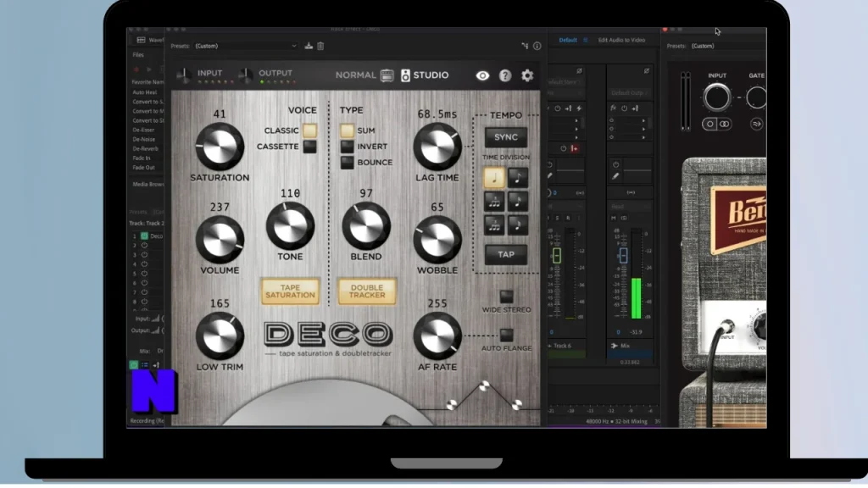Open the Deco Presets dropdown
The height and width of the screenshot is (488, 868).
(245, 46)
